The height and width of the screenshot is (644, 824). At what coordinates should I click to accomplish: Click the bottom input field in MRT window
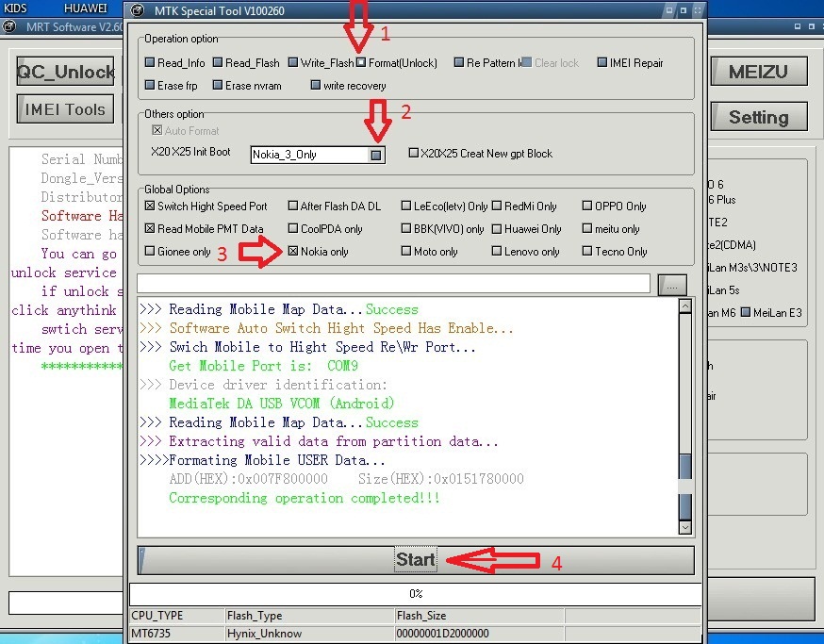tap(66, 603)
